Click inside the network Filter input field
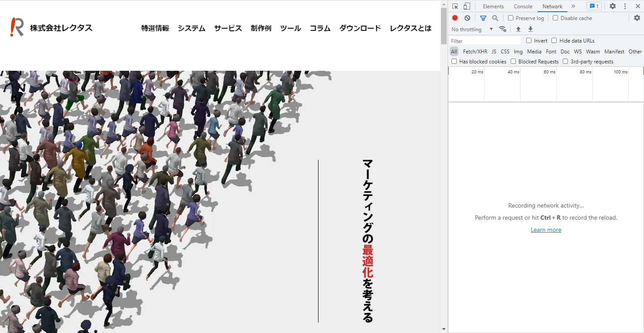Viewport: 644px width, 333px height. pos(482,40)
